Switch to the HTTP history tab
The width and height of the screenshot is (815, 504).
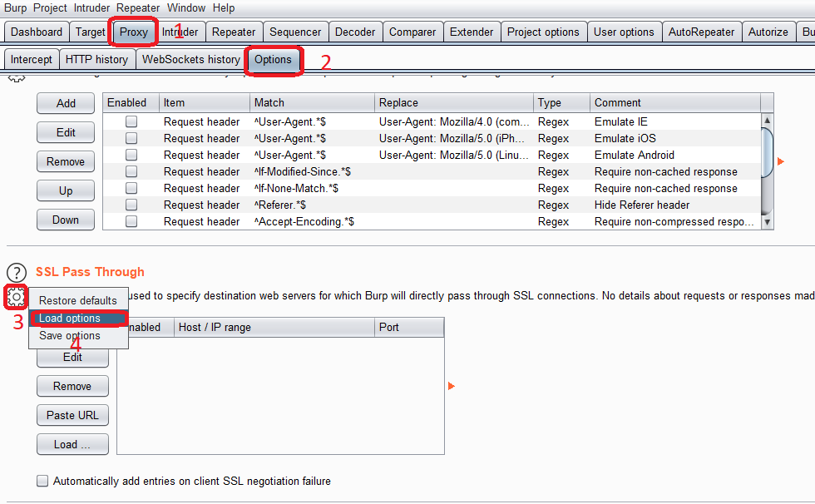(96, 60)
